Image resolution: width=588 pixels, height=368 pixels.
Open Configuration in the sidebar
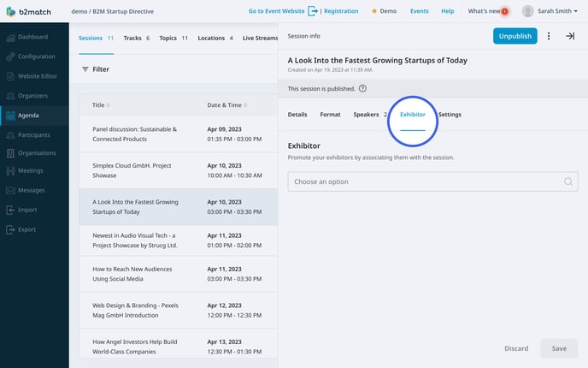(37, 56)
